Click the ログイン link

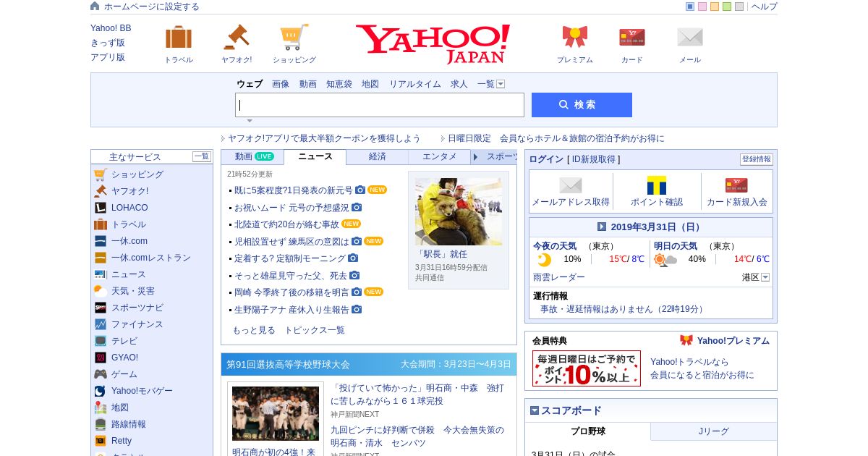(546, 159)
